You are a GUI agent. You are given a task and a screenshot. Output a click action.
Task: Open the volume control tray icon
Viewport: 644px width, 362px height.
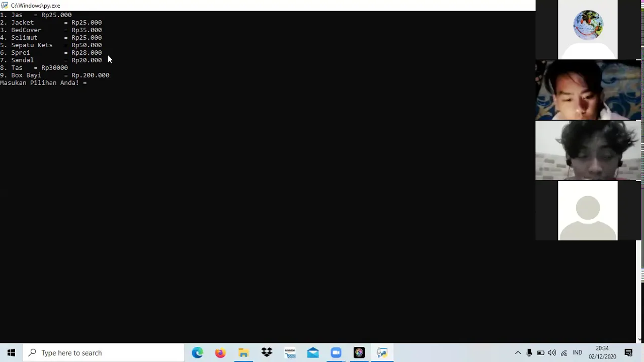point(552,353)
